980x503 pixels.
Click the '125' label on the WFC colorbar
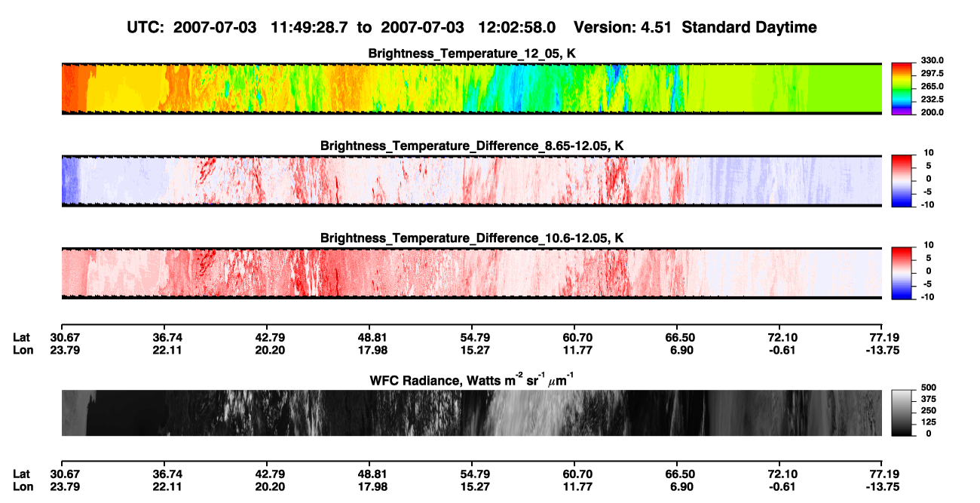click(x=929, y=422)
